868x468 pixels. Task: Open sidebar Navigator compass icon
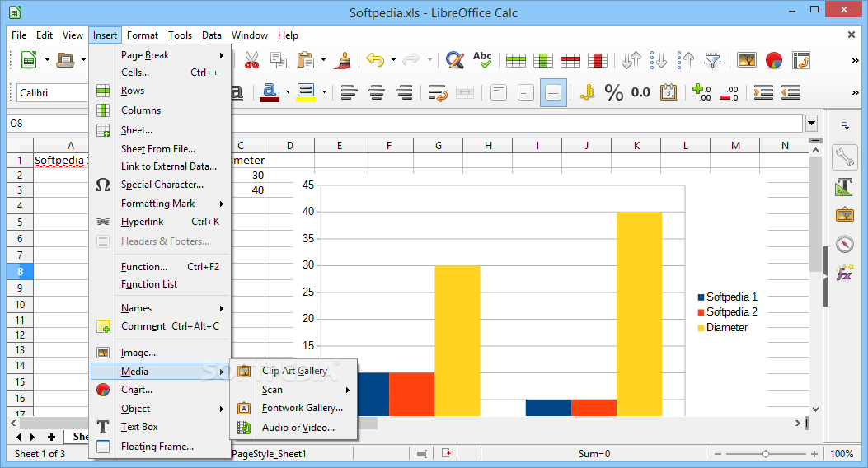click(845, 244)
